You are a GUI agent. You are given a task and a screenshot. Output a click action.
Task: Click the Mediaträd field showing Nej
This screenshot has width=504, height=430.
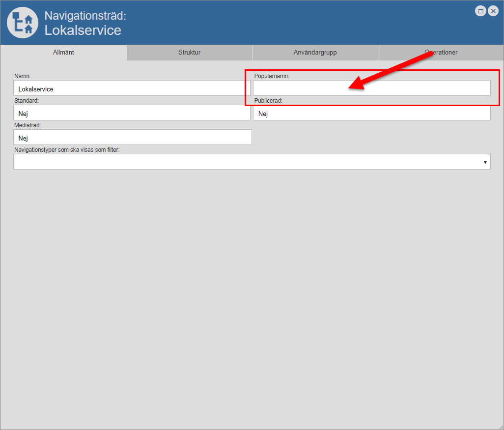click(133, 138)
